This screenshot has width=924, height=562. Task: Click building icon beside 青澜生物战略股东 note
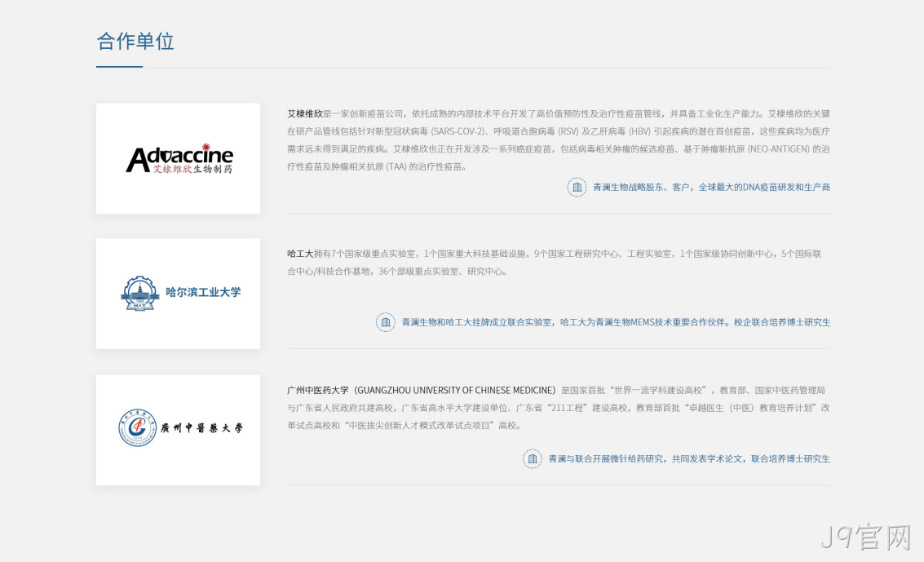[x=577, y=188]
